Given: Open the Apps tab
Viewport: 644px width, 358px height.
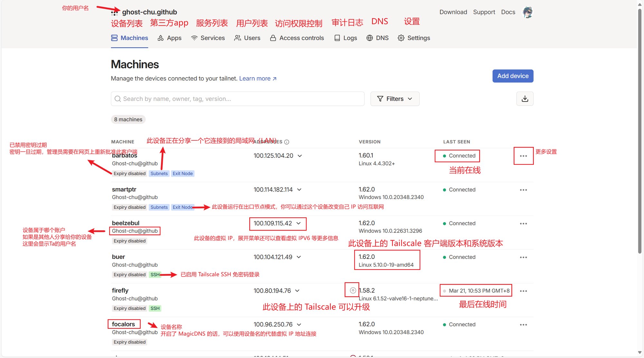Looking at the screenshot, I should pyautogui.click(x=169, y=38).
